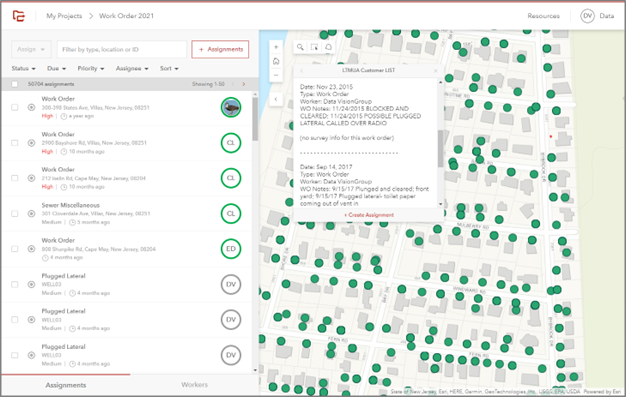Go to next page of assignments
Screen dimensions: 626x397
click(x=244, y=84)
